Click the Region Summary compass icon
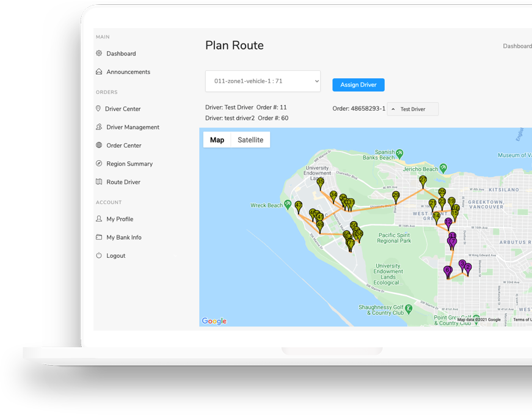532x415 pixels. (x=99, y=164)
